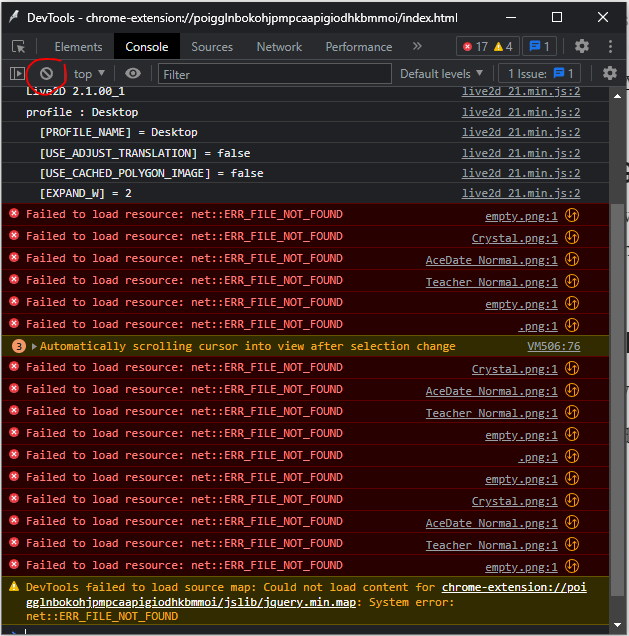Open the Sources tab

tap(212, 47)
